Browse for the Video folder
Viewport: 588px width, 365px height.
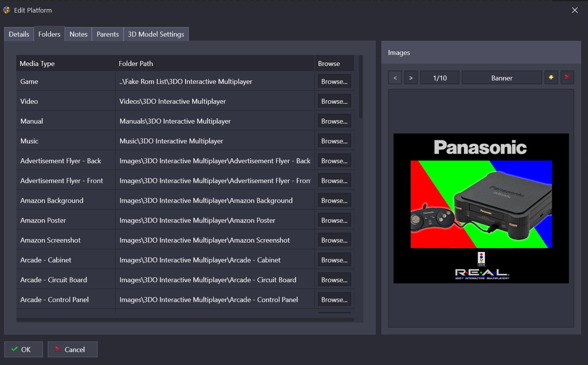click(334, 101)
